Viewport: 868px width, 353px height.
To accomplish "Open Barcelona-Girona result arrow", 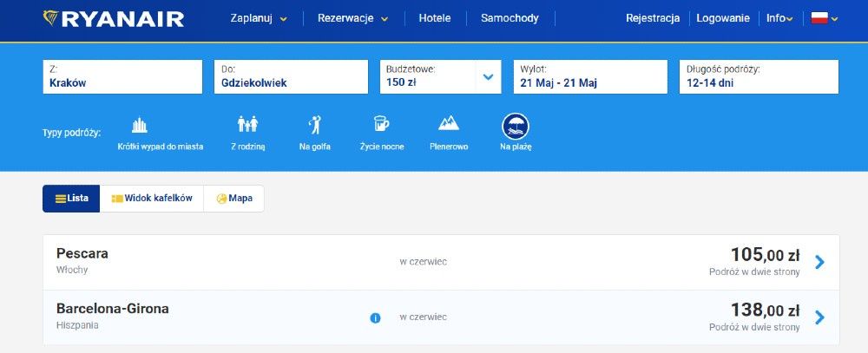I will coord(820,317).
